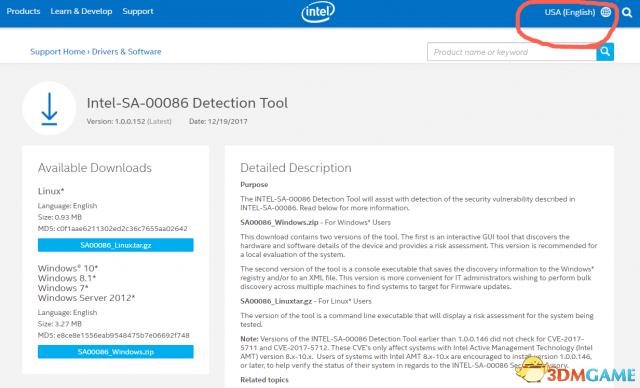640x388 pixels.
Task: Click the large download arrow icon
Action: (49, 109)
